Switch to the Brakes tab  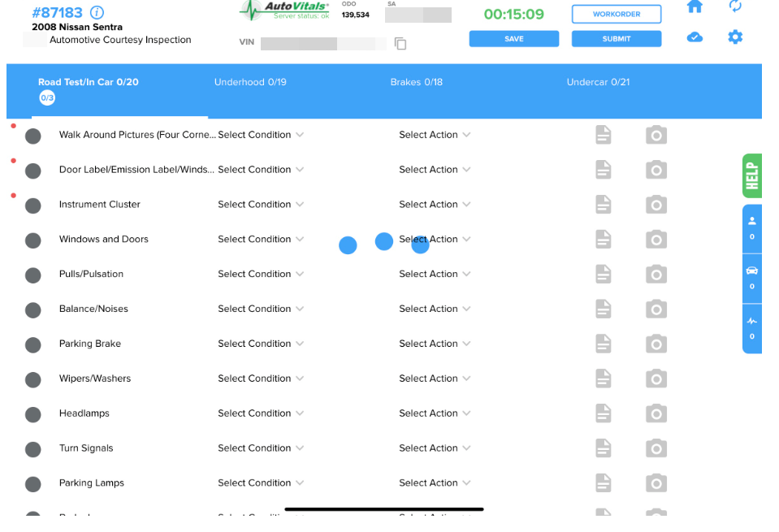click(x=417, y=82)
